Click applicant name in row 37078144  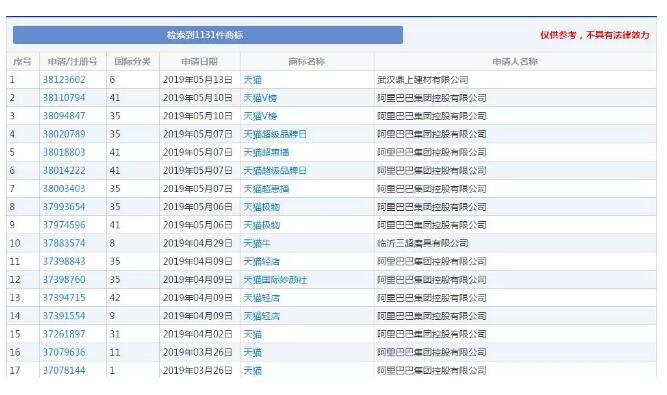tap(431, 370)
